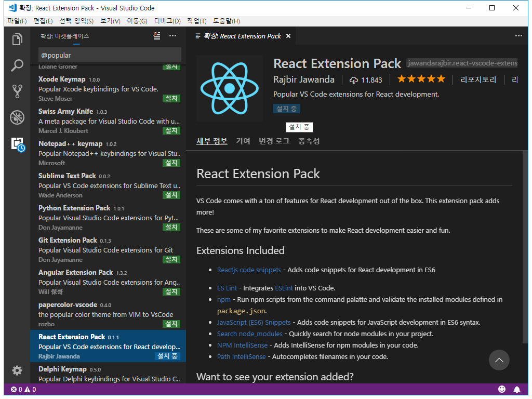Open the 도움말(H) menu
The width and height of the screenshot is (532, 399).
tap(227, 21)
